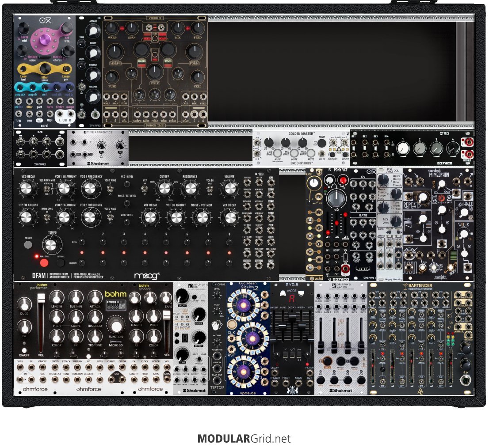Click the gray TRIGGER button on DFAM
Image resolution: width=489 pixels, height=448 pixels.
28,245
